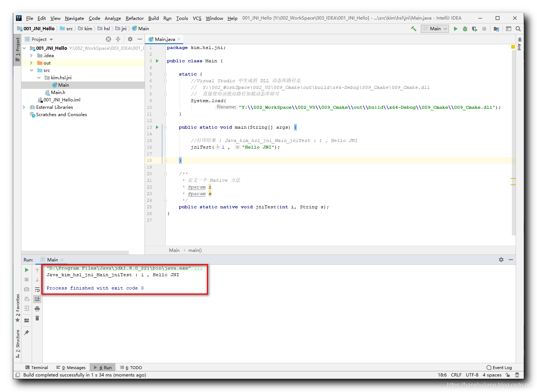The image size is (537, 392).
Task: Collapse all in Project panel
Action: [x=118, y=39]
